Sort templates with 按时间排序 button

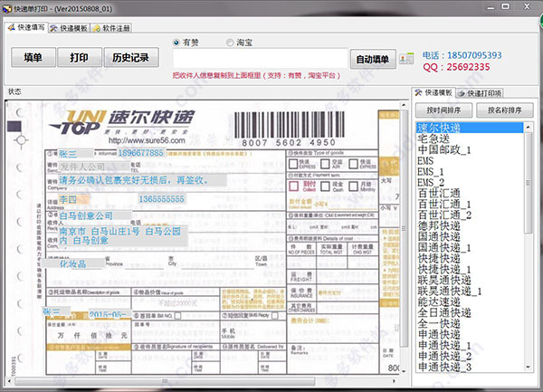(x=443, y=110)
